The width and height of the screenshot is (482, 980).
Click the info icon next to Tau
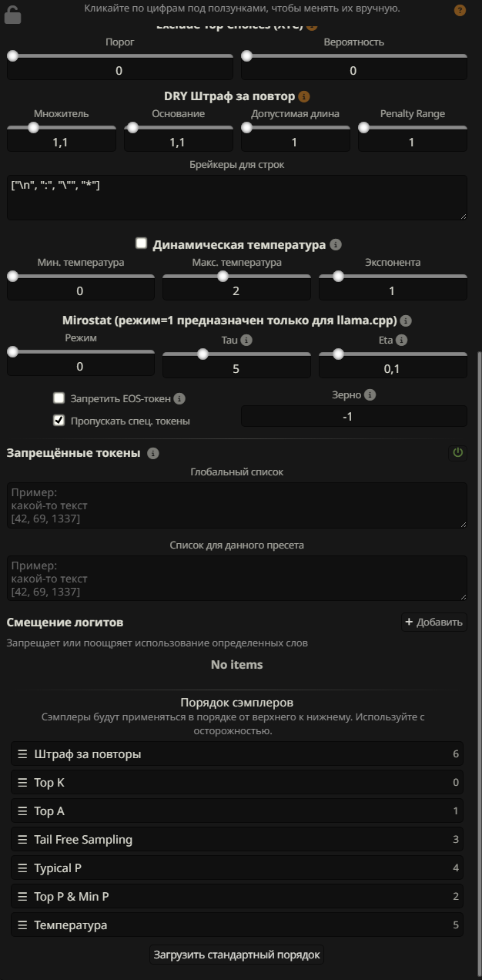246,340
